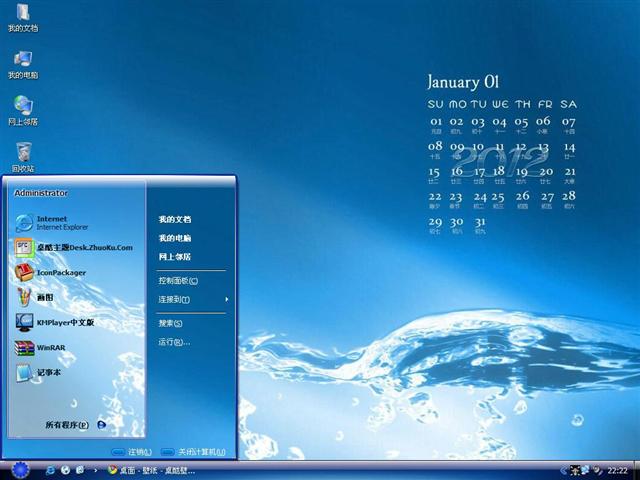This screenshot has height=480, width=640.
Task: Open the 我的电脑 desktop icon
Action: pos(23,64)
